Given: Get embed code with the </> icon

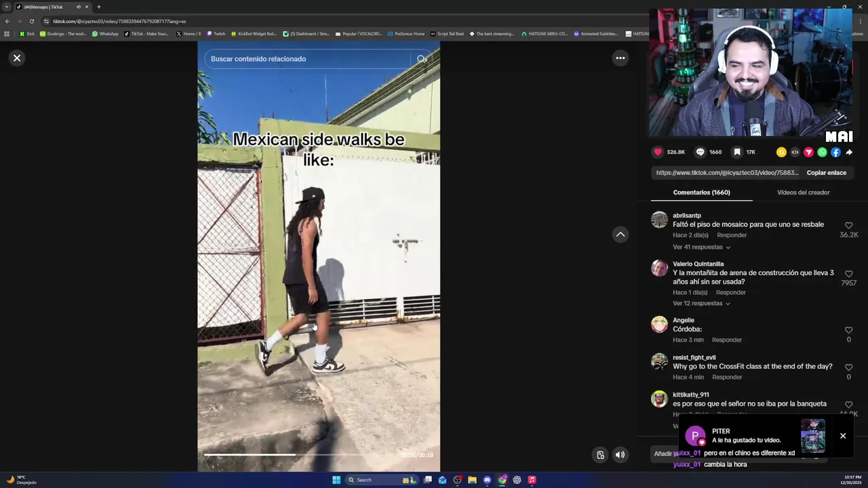Looking at the screenshot, I should (795, 152).
